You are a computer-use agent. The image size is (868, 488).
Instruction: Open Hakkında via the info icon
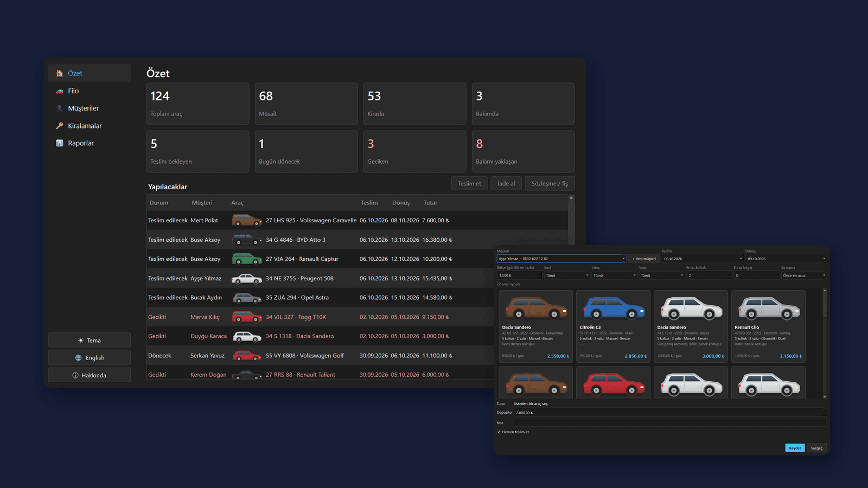75,375
